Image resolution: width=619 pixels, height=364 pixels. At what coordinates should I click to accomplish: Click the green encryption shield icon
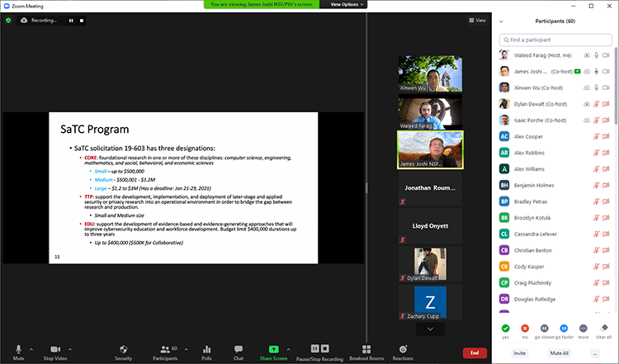(x=8, y=20)
